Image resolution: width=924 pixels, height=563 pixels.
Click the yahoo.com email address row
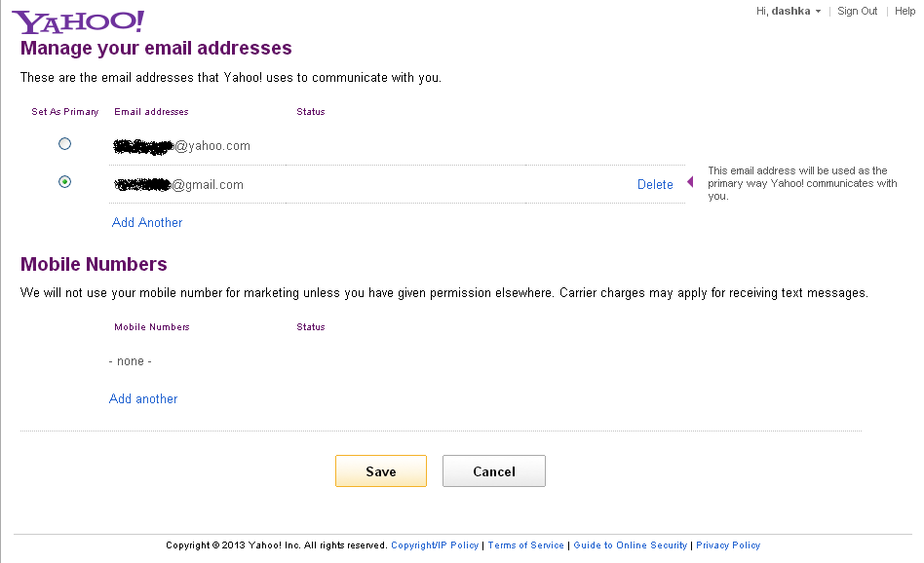(397, 146)
